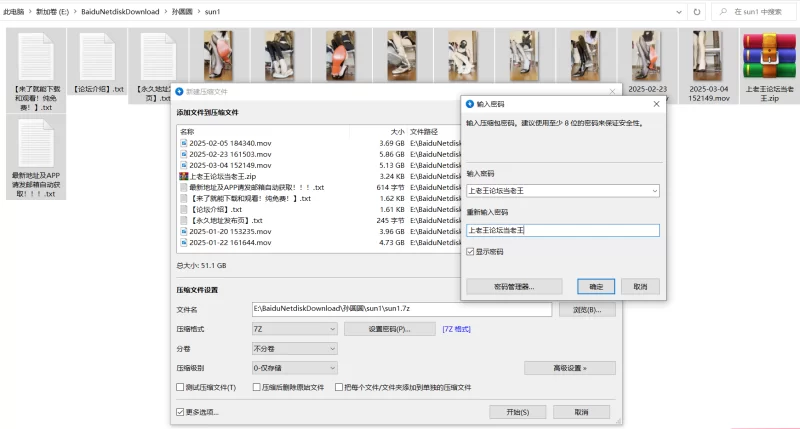The height and width of the screenshot is (429, 800).
Task: Uncheck the 更多选项... checkbox
Action: [180, 412]
